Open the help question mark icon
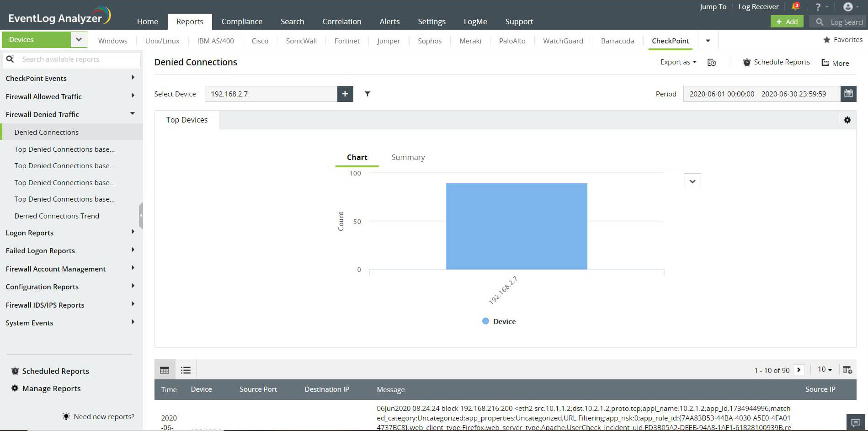Screen dimensions: 868x431 pos(818,7)
